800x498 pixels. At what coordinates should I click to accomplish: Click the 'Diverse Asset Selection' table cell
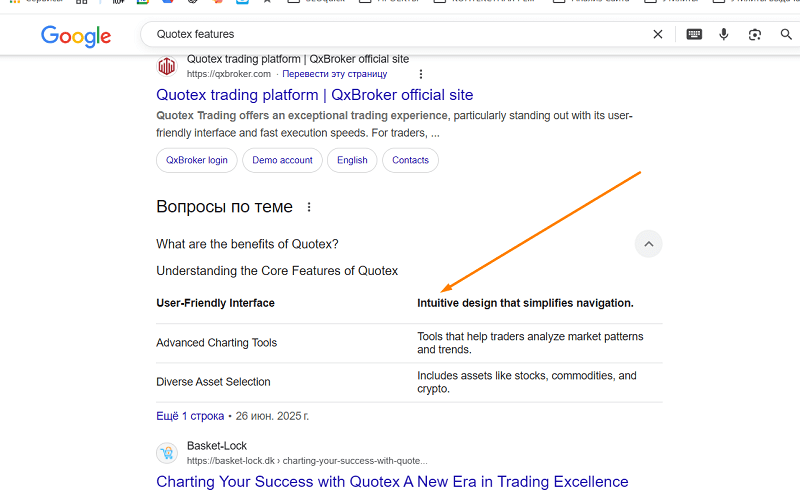point(213,382)
